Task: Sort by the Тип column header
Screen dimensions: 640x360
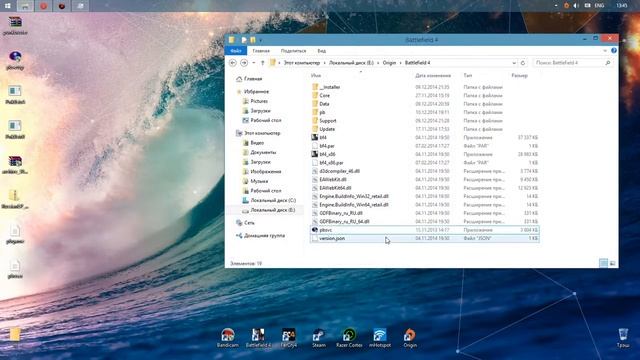Action: pyautogui.click(x=468, y=76)
